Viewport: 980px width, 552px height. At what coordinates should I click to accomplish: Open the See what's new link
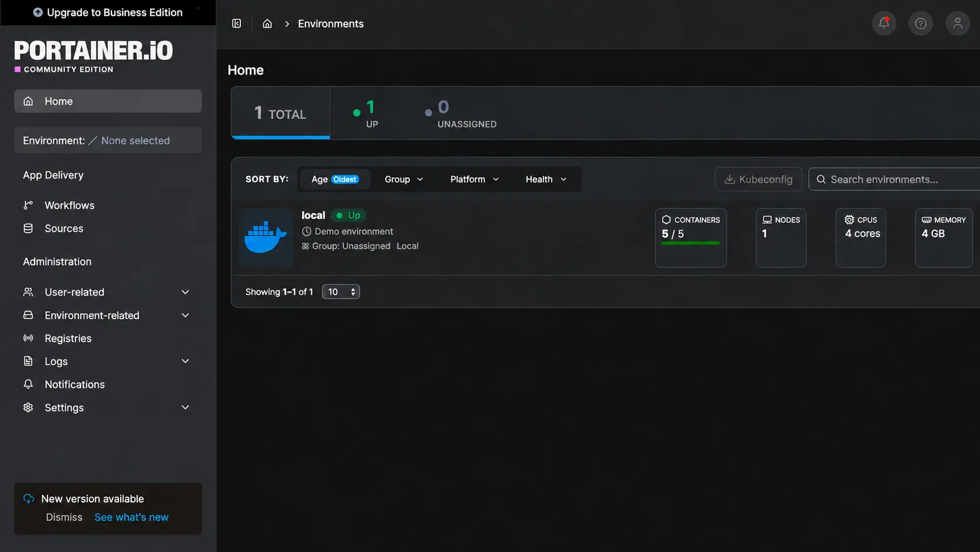pos(131,517)
